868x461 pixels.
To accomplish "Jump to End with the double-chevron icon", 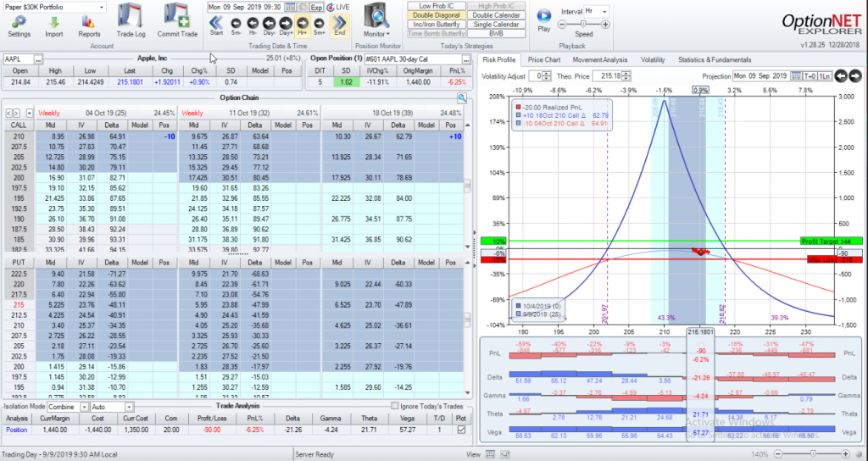I will (339, 22).
